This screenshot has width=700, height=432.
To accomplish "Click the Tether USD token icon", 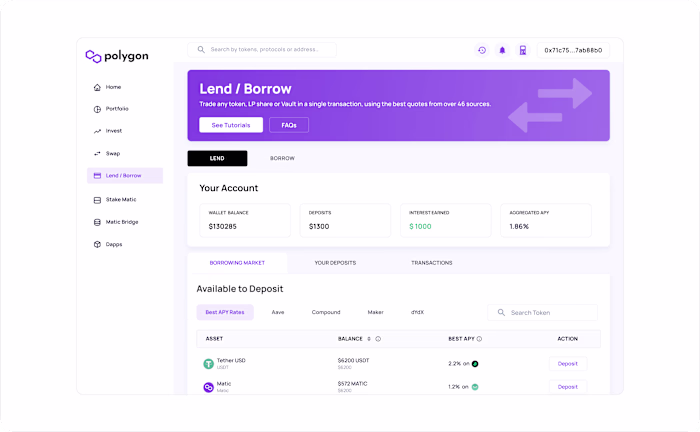I will (208, 364).
